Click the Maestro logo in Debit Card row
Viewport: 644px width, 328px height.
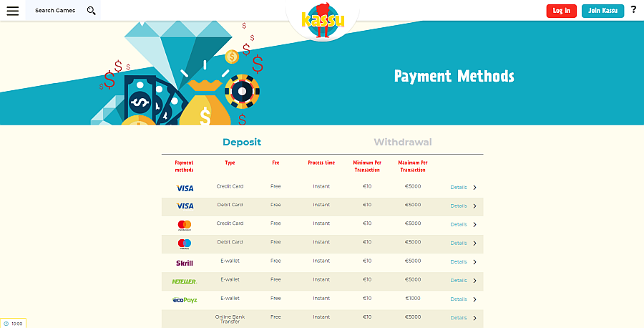tap(185, 243)
